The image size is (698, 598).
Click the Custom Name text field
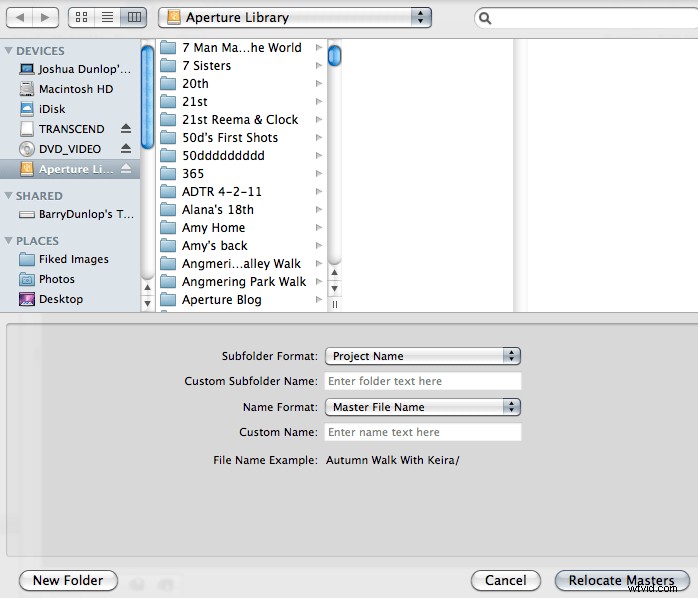[423, 432]
